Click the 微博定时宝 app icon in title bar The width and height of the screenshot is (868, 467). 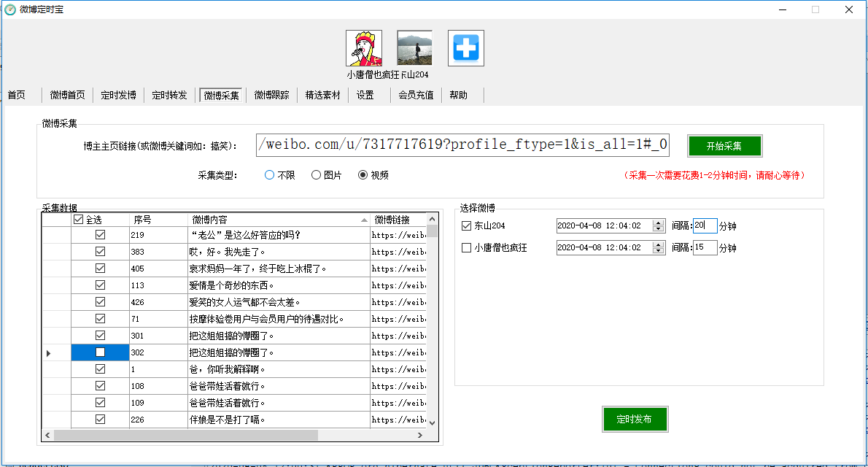(x=10, y=9)
